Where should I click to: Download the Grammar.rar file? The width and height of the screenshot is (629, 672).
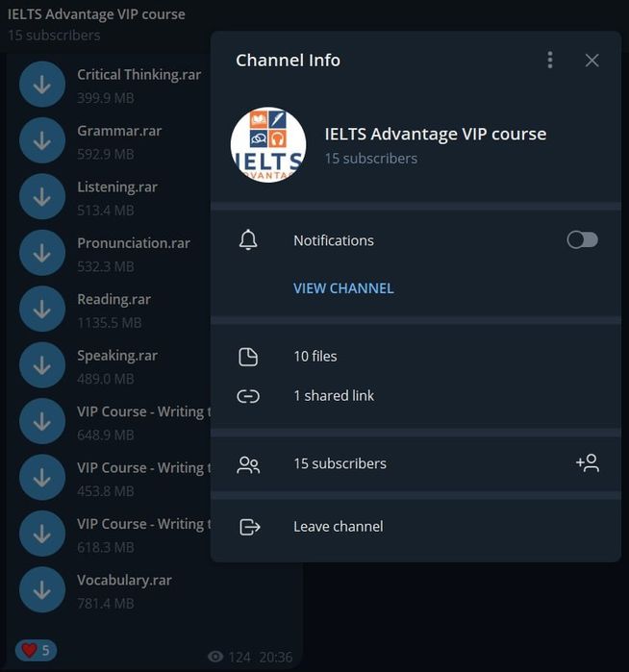42,140
